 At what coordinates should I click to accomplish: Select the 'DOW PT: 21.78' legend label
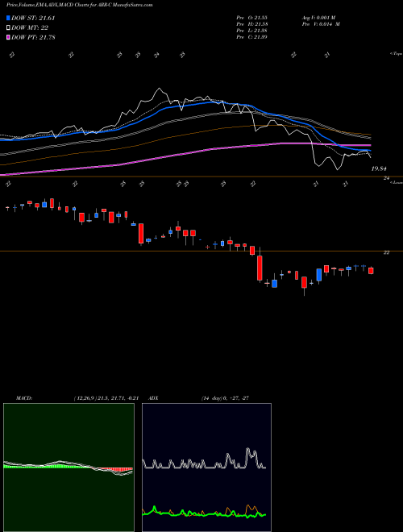coord(33,37)
